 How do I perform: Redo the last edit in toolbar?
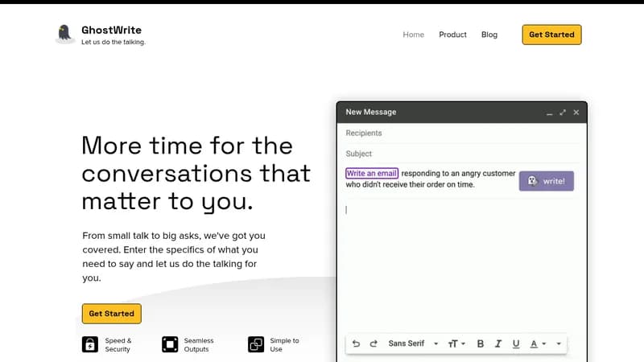(x=374, y=343)
